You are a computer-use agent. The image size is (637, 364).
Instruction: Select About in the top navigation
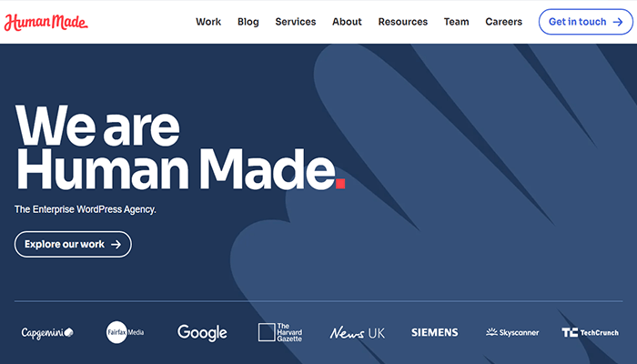pos(347,22)
